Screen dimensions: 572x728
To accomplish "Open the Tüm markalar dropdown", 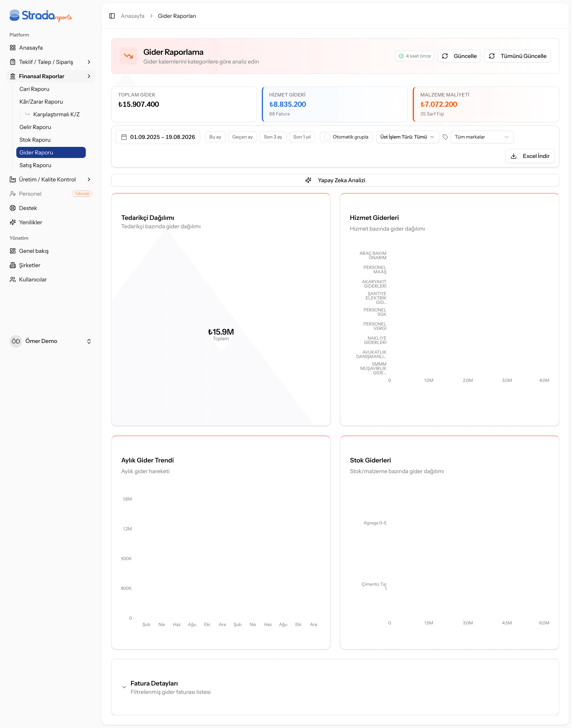I will coord(482,137).
